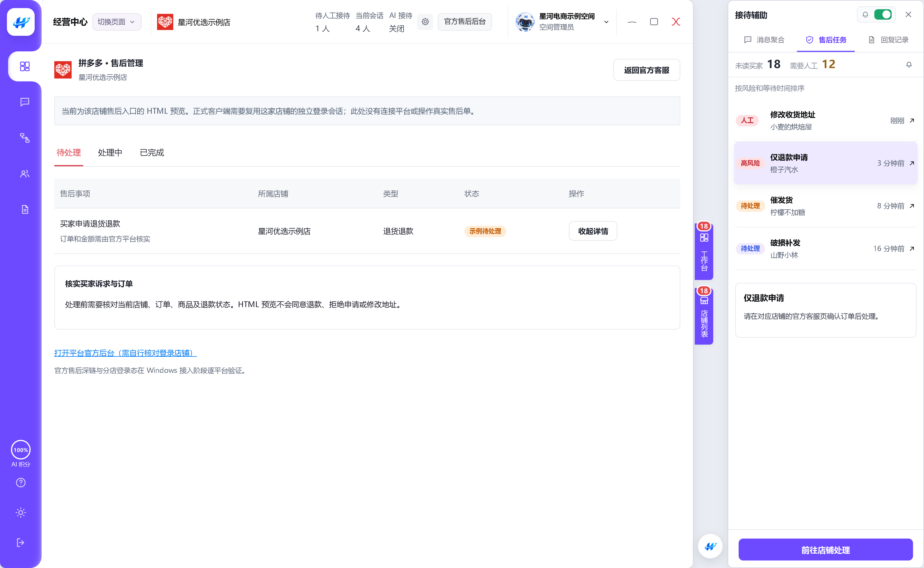Toggle the theme sun icon
This screenshot has width=924, height=568.
click(x=21, y=512)
